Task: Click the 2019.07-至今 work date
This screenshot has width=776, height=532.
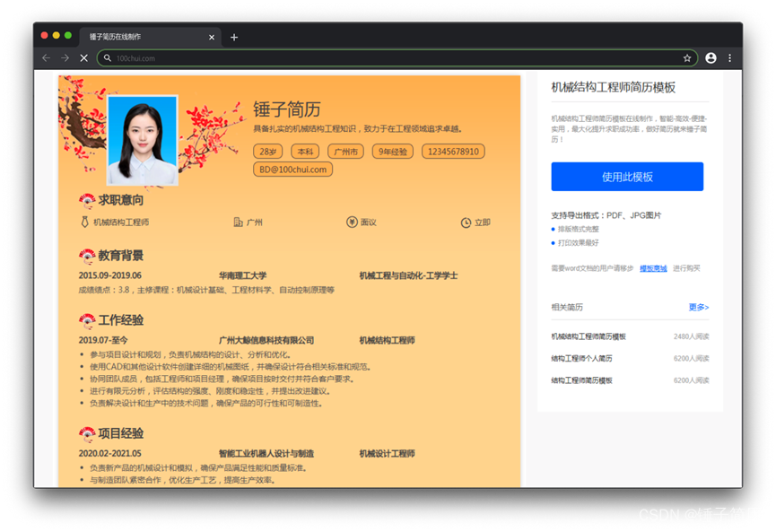Action: click(103, 341)
